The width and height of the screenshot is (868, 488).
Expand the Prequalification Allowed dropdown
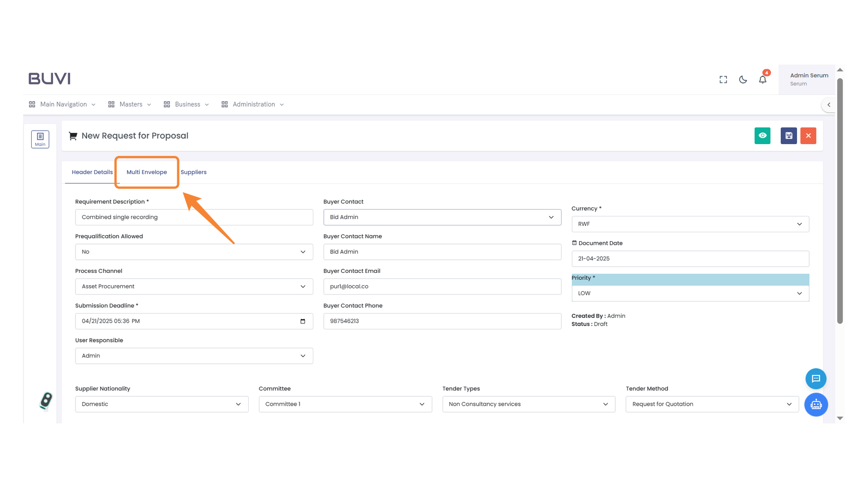click(194, 252)
